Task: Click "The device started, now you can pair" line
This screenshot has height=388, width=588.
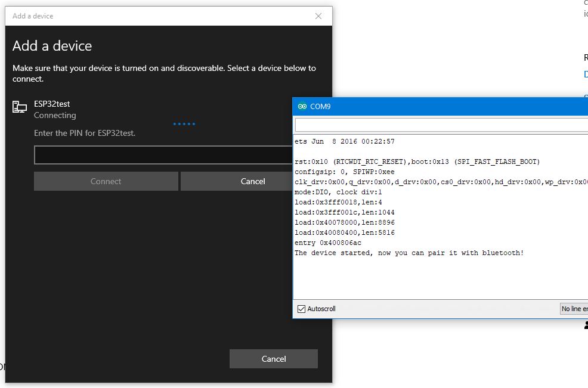Action: tap(408, 253)
